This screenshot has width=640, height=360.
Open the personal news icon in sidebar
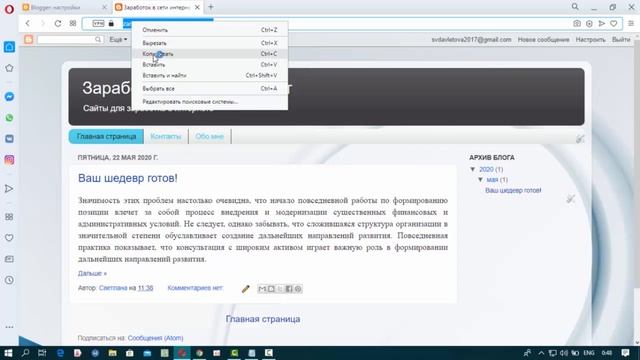(x=9, y=259)
